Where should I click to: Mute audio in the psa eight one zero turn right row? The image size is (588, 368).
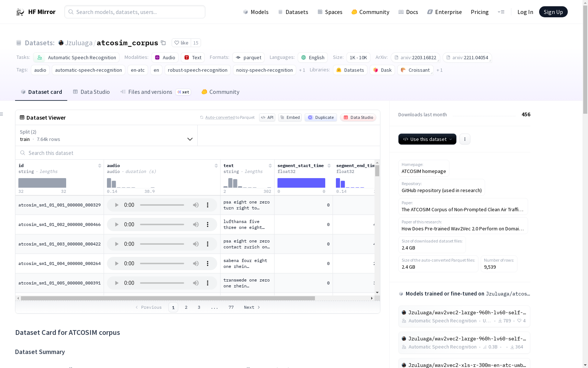pos(196,205)
